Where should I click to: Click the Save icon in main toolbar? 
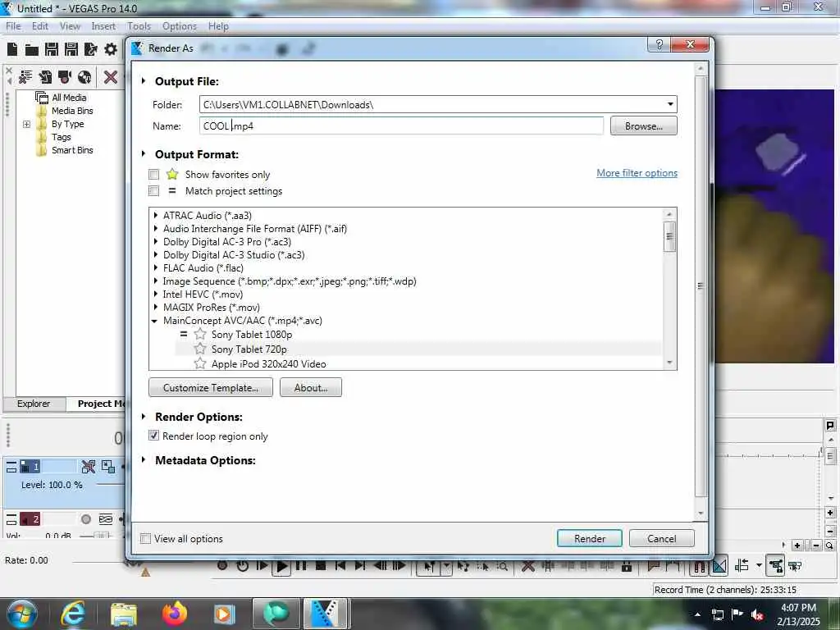coord(52,49)
